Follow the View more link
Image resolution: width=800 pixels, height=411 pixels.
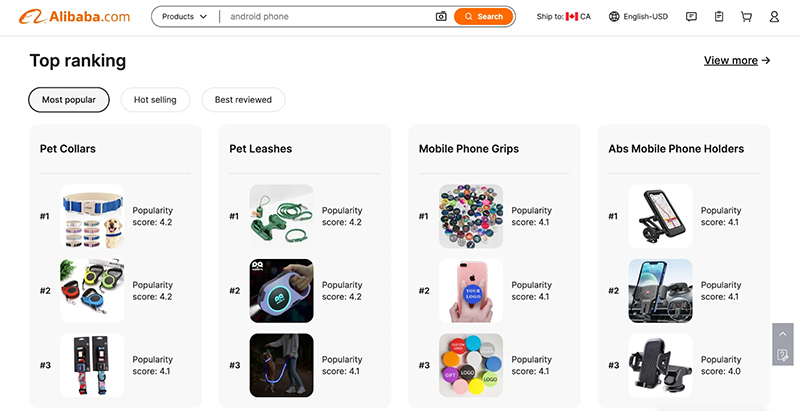click(737, 60)
